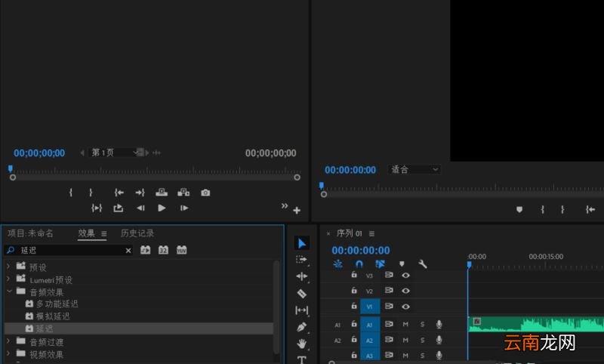Go to In point in Source monitor

pyautogui.click(x=119, y=193)
